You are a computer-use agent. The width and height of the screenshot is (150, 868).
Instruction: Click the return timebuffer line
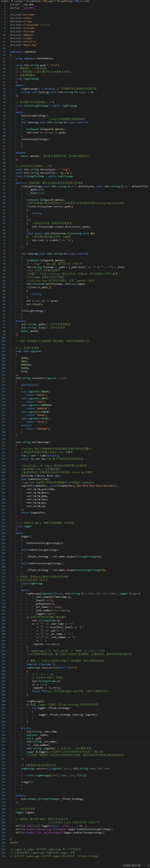(33, 513)
